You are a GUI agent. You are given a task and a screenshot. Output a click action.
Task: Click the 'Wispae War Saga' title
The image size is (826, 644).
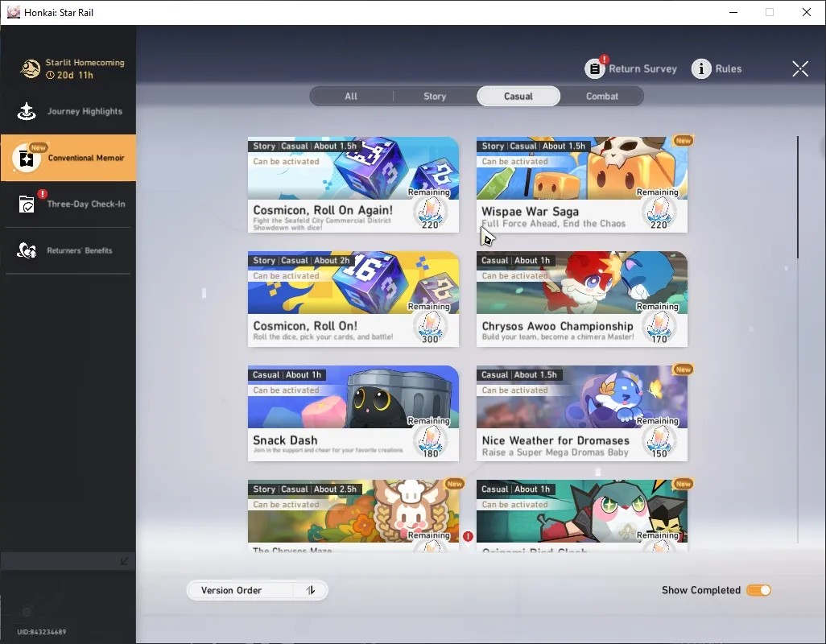530,211
